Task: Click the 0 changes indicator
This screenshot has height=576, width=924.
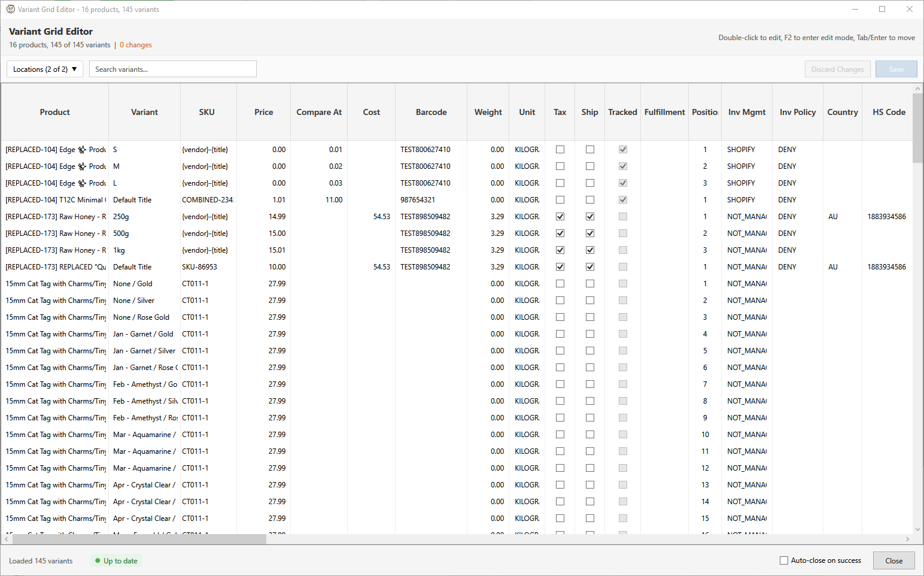Action: (135, 44)
